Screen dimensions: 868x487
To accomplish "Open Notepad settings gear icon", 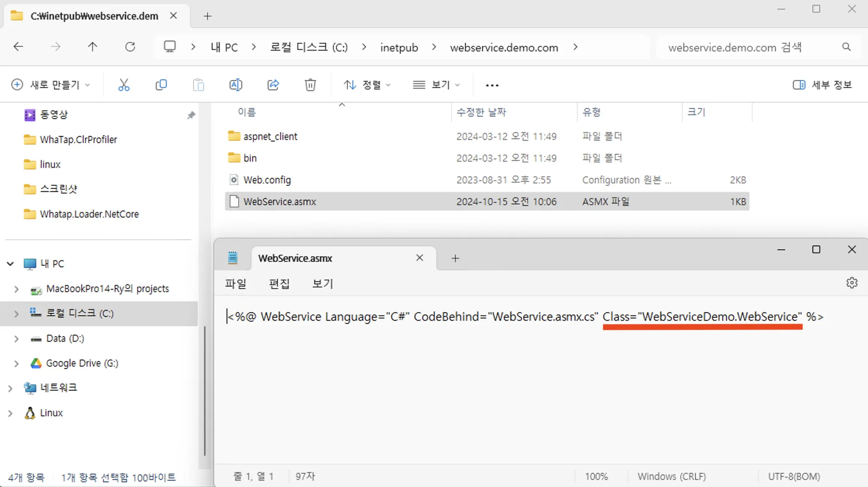I will [x=851, y=283].
